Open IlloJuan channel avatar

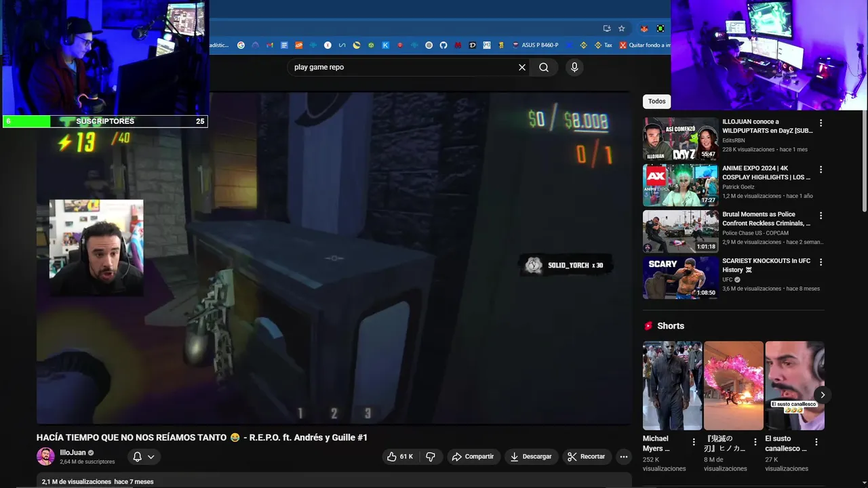click(x=45, y=456)
